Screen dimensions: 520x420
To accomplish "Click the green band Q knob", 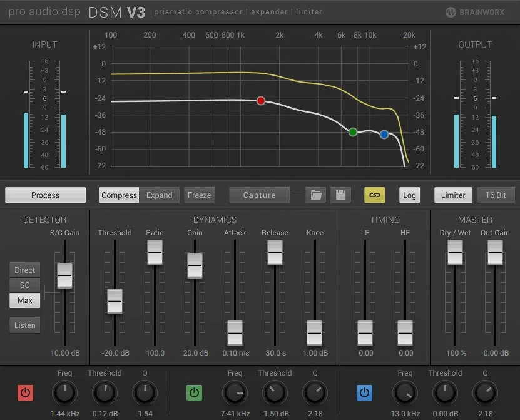I will point(315,393).
